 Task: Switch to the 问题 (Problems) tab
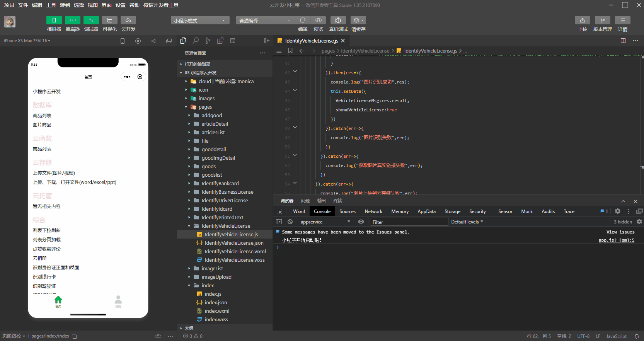point(305,201)
